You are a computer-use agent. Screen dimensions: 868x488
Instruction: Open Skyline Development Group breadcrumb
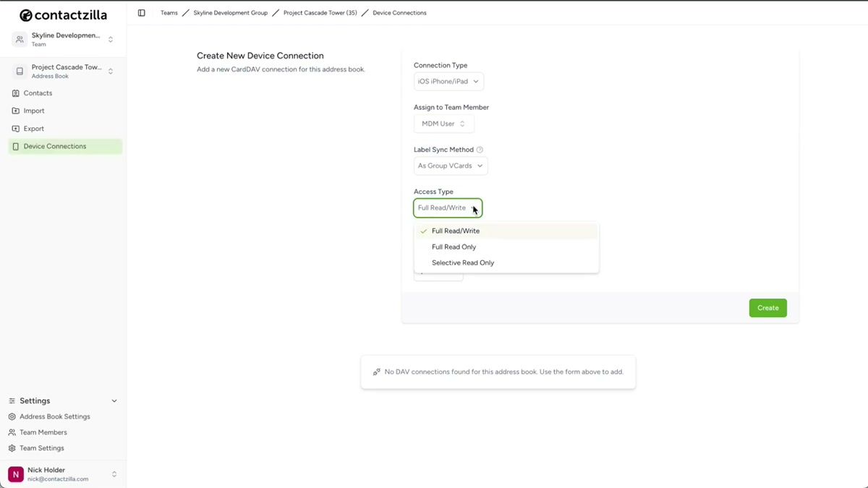pyautogui.click(x=230, y=12)
